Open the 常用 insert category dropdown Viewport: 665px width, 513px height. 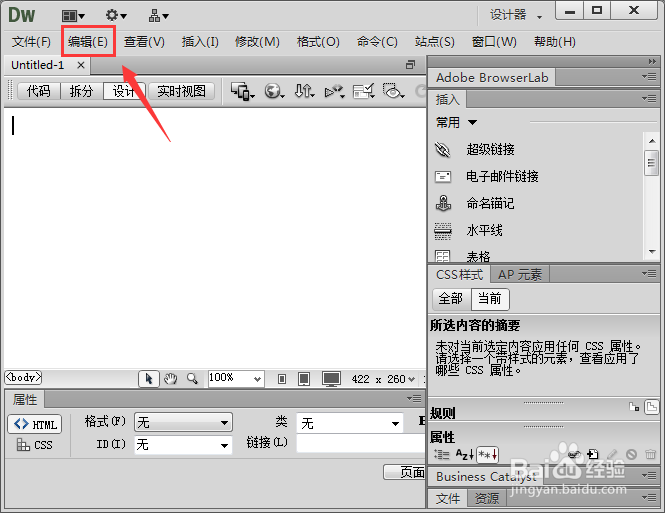[456, 123]
